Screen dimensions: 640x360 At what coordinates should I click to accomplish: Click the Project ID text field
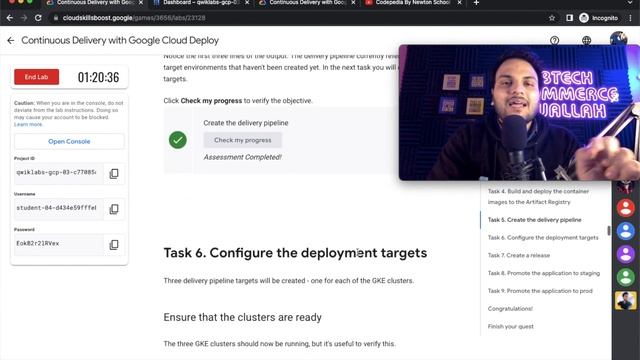[58, 173]
